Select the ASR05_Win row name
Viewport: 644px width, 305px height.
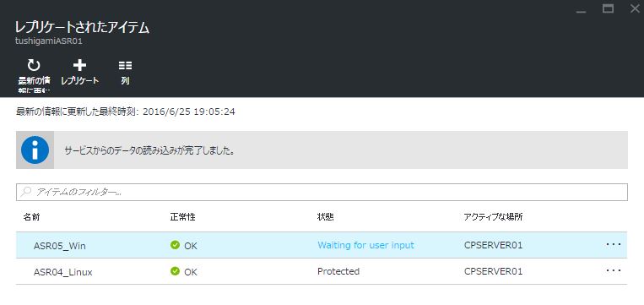click(x=60, y=246)
